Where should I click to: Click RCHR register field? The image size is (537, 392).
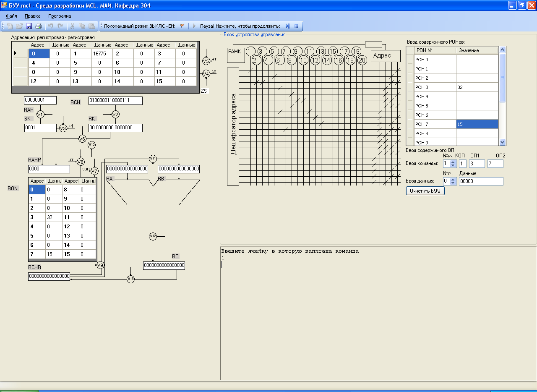pyautogui.click(x=49, y=276)
